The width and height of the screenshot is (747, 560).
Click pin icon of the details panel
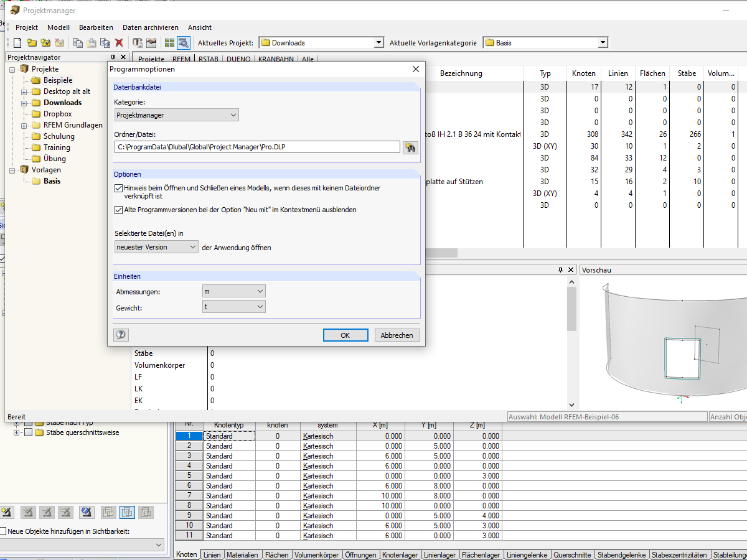coord(560,270)
